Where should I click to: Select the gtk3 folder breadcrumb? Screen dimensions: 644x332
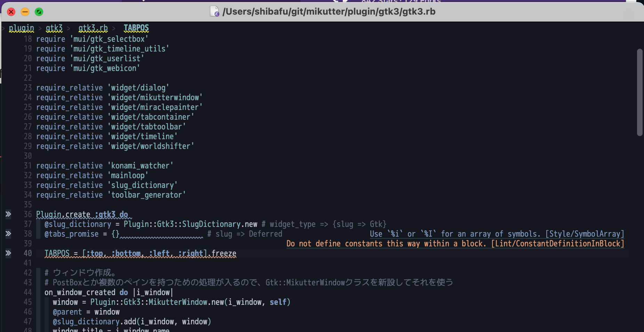pyautogui.click(x=54, y=28)
